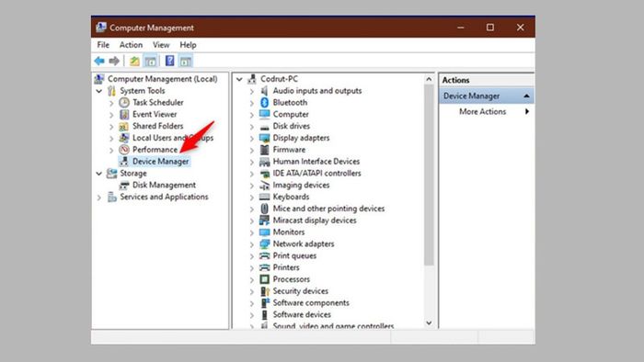
Task: Select Local Users and Groups tree item
Action: tap(173, 138)
